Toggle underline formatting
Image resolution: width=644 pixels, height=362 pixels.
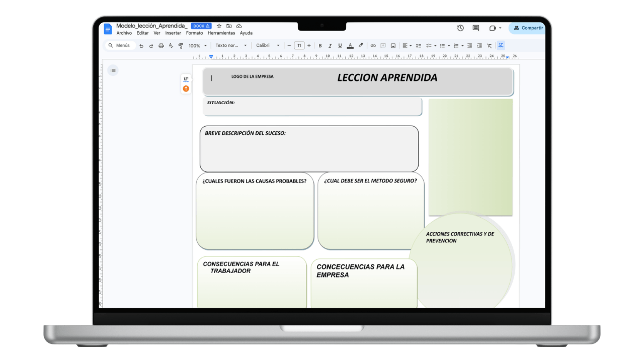[340, 45]
